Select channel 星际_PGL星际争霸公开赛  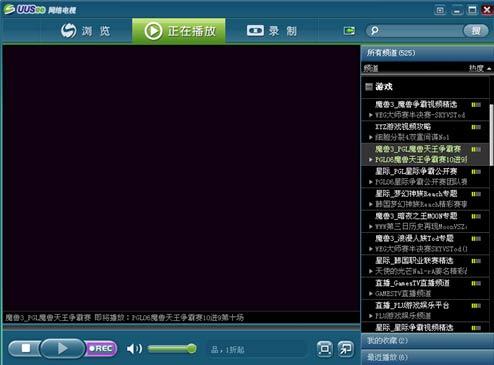(416, 171)
